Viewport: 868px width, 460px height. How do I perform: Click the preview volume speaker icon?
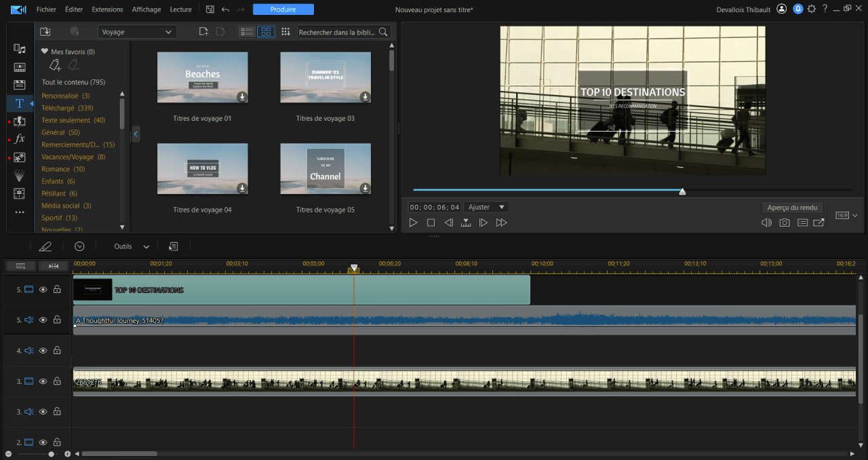pos(766,223)
